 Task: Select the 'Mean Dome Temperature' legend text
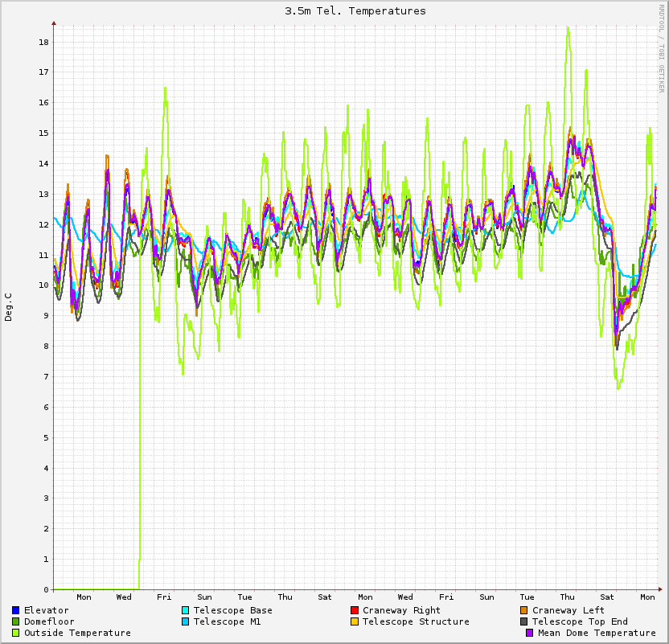point(597,633)
